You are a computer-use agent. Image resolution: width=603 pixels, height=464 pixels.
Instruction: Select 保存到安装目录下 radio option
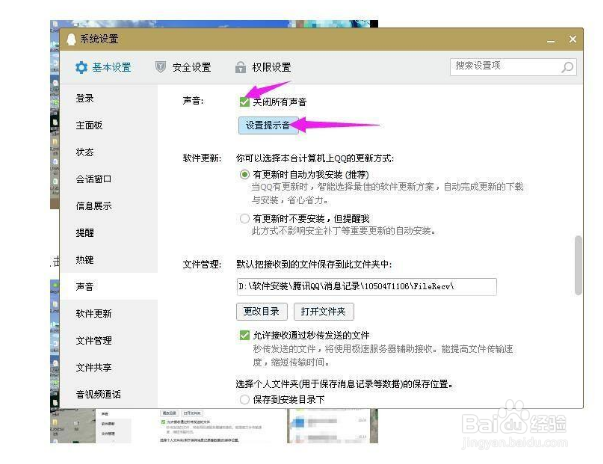tap(245, 399)
